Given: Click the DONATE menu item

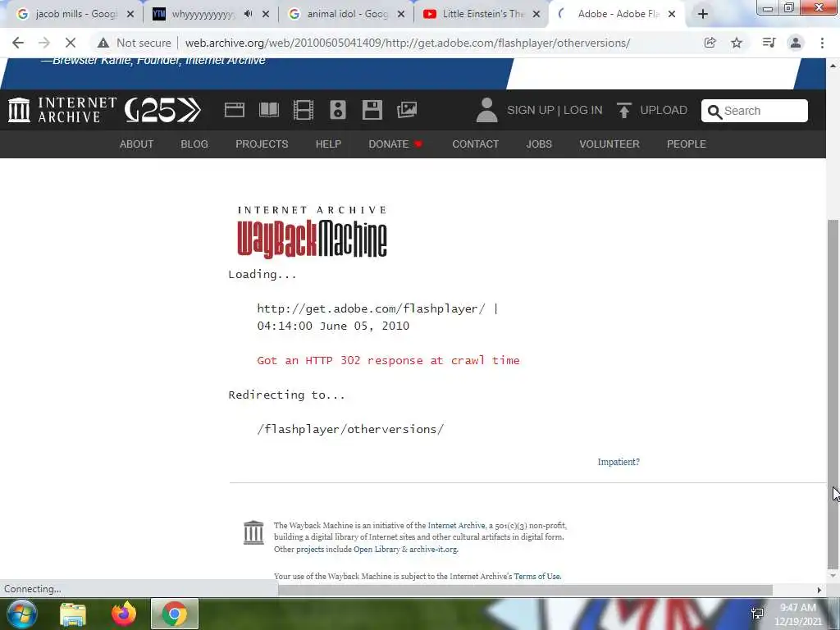Looking at the screenshot, I should tap(395, 144).
